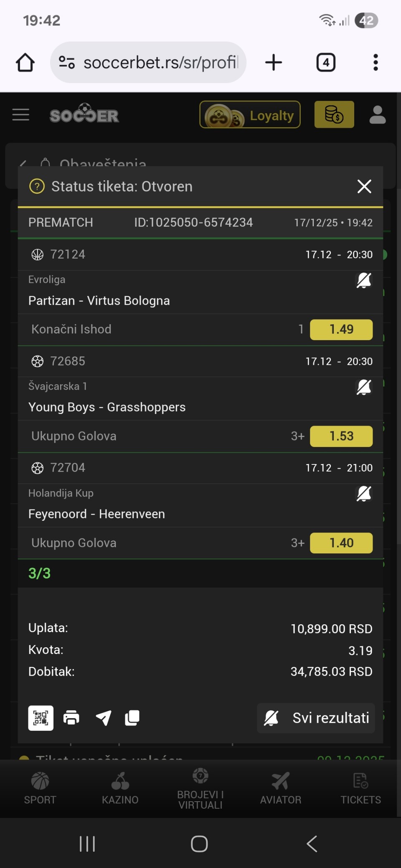
Task: Tap the question mark status icon
Action: [x=37, y=187]
